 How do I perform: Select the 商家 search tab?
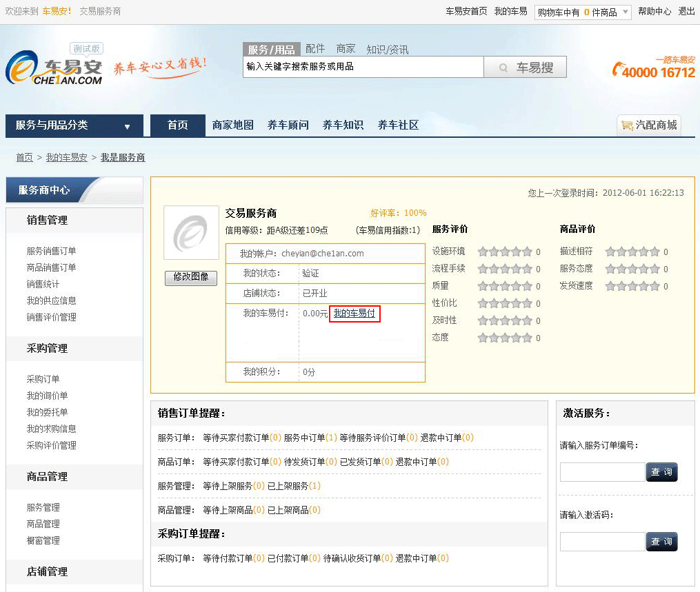(x=346, y=49)
